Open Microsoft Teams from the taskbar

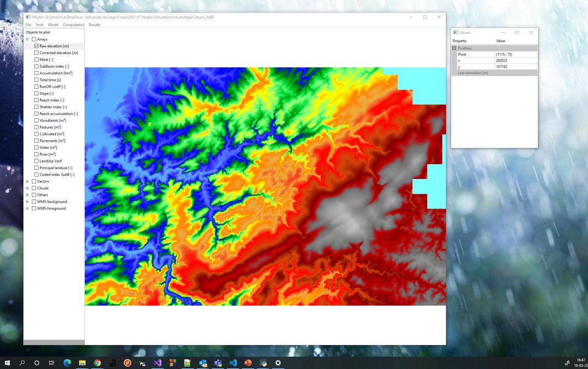coord(218,362)
